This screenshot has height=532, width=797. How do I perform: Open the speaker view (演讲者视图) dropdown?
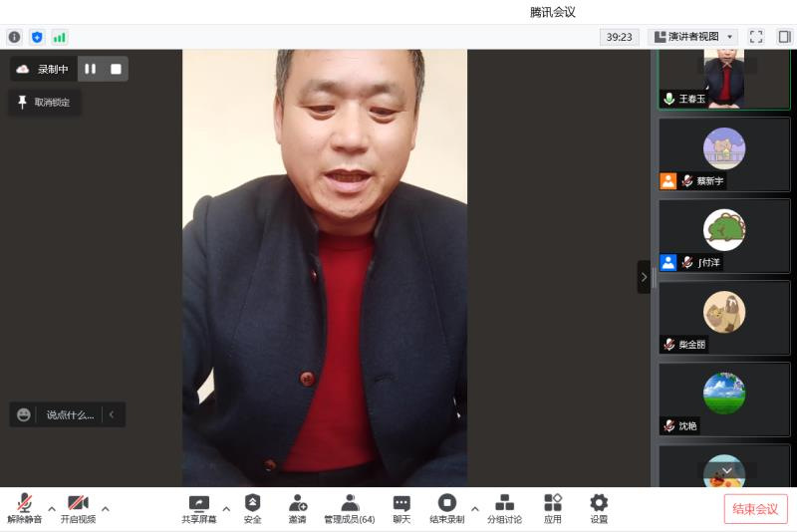click(694, 37)
